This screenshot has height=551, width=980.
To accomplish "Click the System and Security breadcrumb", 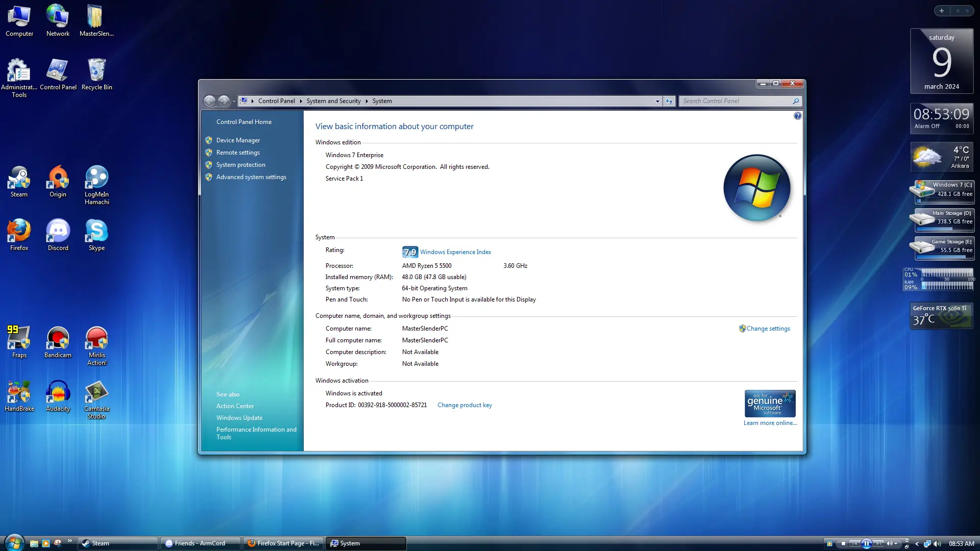I will [333, 101].
